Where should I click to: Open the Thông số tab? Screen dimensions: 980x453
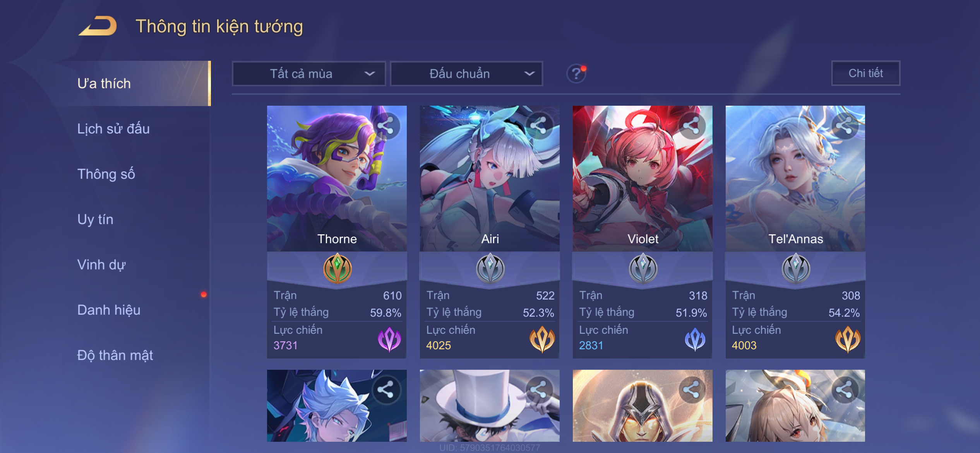point(106,174)
